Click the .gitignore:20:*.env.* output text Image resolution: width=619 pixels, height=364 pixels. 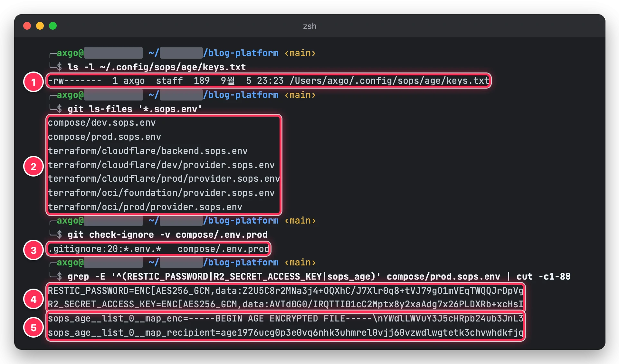point(105,249)
